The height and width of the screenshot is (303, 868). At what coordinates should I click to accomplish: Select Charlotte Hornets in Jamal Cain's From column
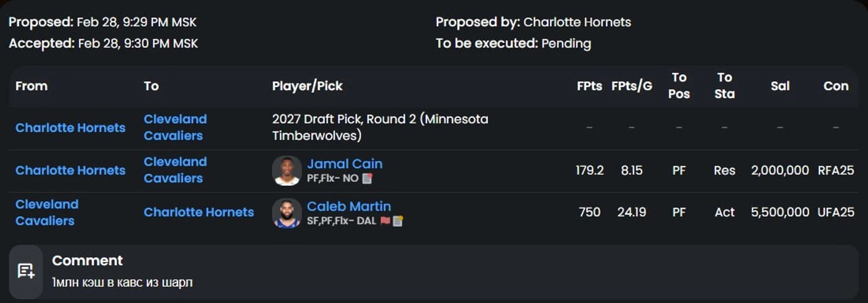coord(70,170)
